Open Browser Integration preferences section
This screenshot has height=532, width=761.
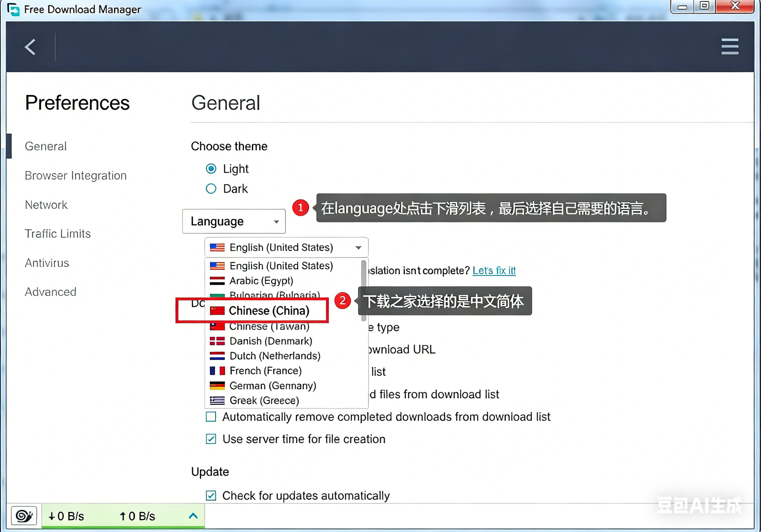click(x=76, y=175)
